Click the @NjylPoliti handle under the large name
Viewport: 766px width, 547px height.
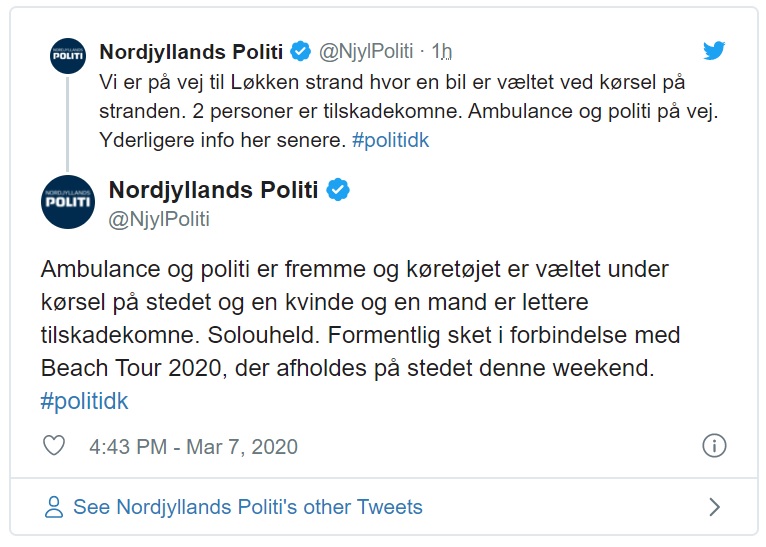159,219
